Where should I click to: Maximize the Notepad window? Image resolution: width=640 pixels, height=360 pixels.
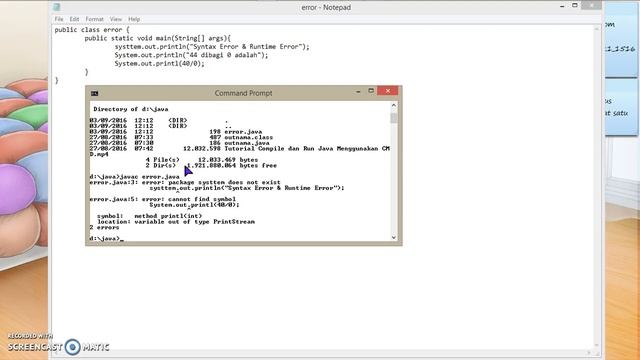575,5
